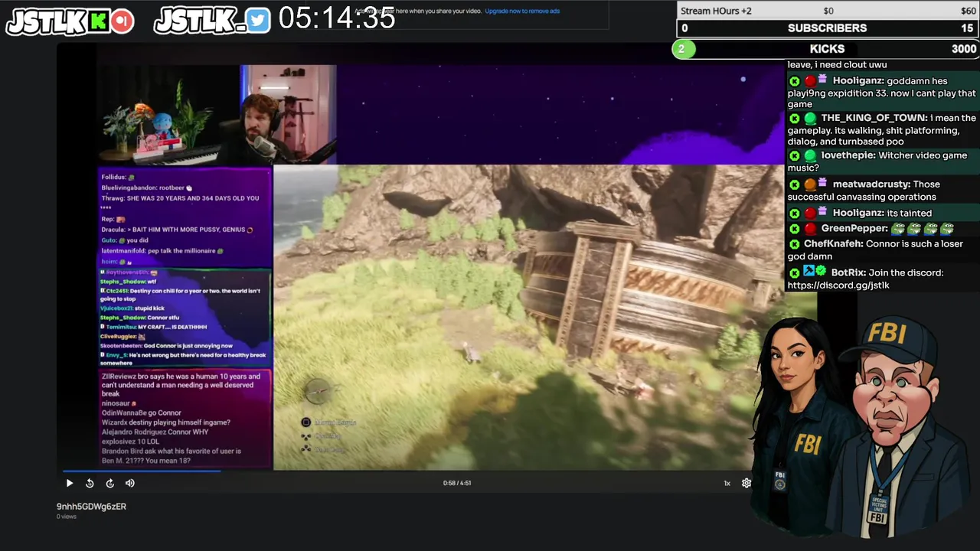Click the 0 views label
This screenshot has height=551, width=980.
(x=67, y=517)
